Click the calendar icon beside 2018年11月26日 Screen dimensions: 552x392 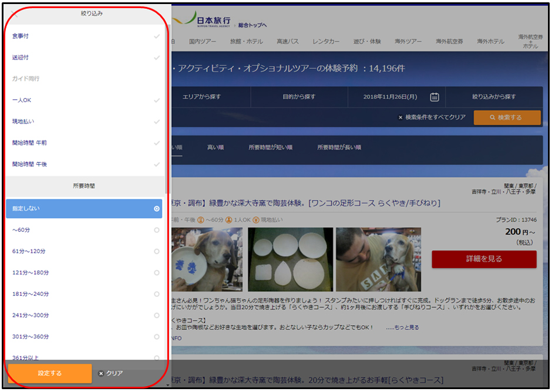point(435,97)
